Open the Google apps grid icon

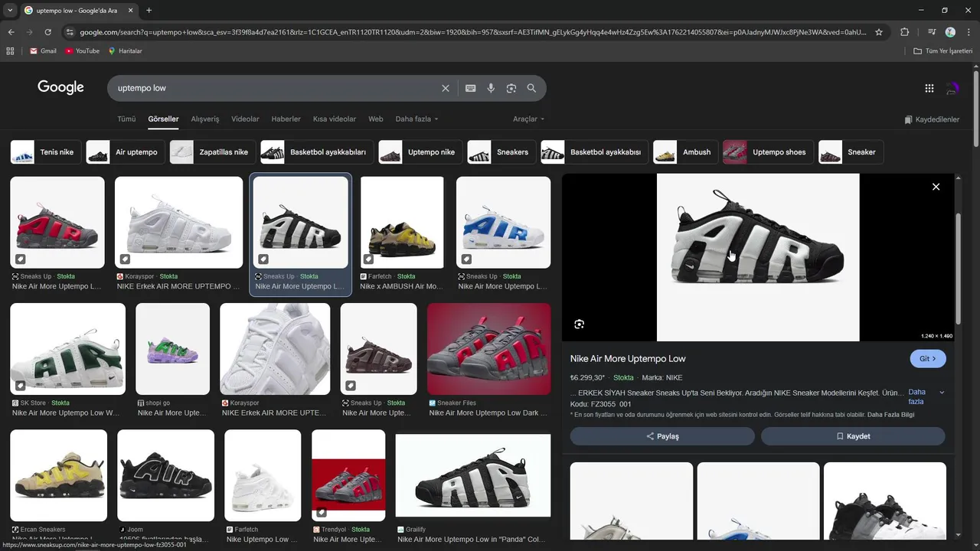click(x=929, y=88)
